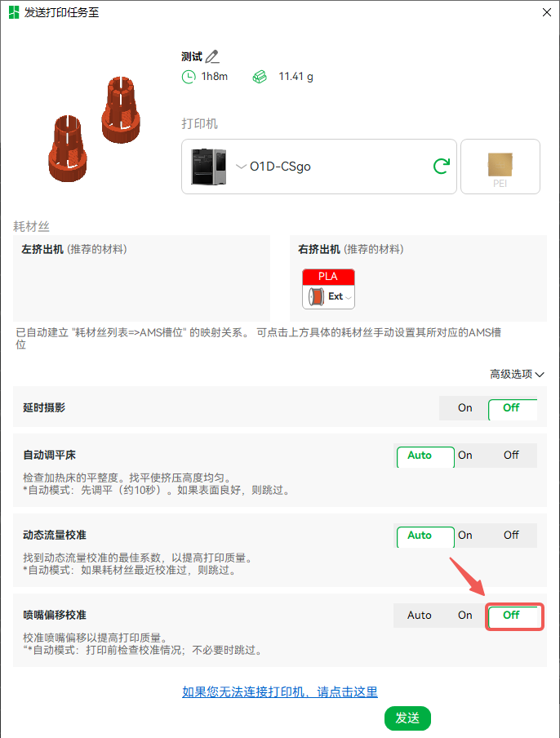Image resolution: width=560 pixels, height=738 pixels.
Task: Open the 如果您无法连接打印机 help link
Action: pyautogui.click(x=280, y=692)
